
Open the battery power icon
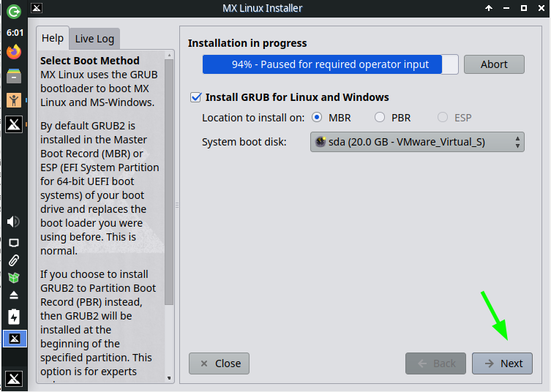14,317
